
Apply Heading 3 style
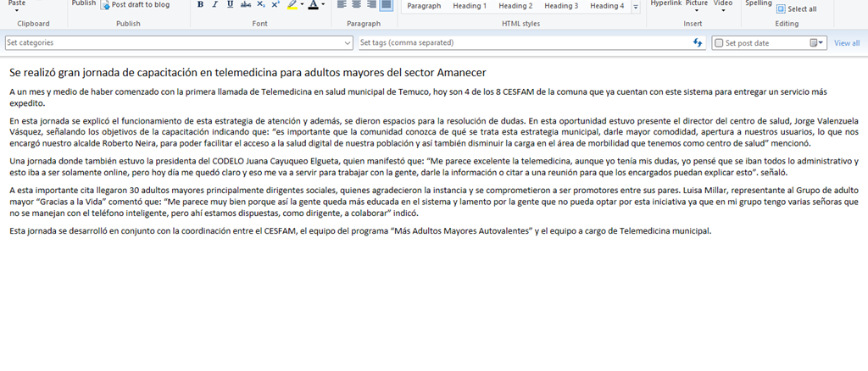[561, 6]
